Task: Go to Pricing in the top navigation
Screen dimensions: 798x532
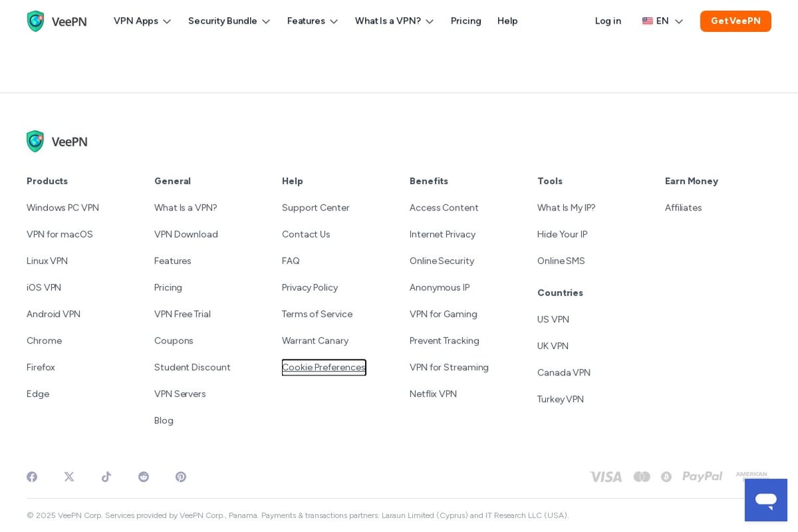Action: coord(465,21)
